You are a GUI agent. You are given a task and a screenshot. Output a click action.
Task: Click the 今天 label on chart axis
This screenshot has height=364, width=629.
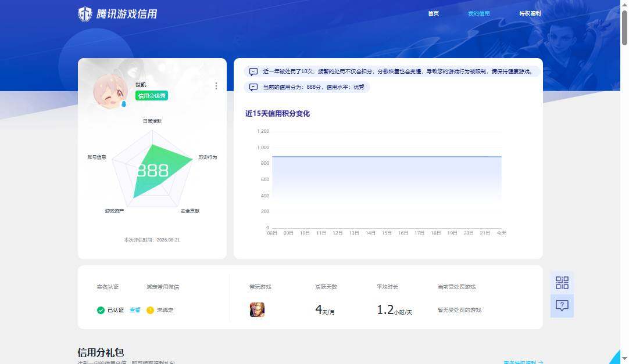pyautogui.click(x=502, y=233)
